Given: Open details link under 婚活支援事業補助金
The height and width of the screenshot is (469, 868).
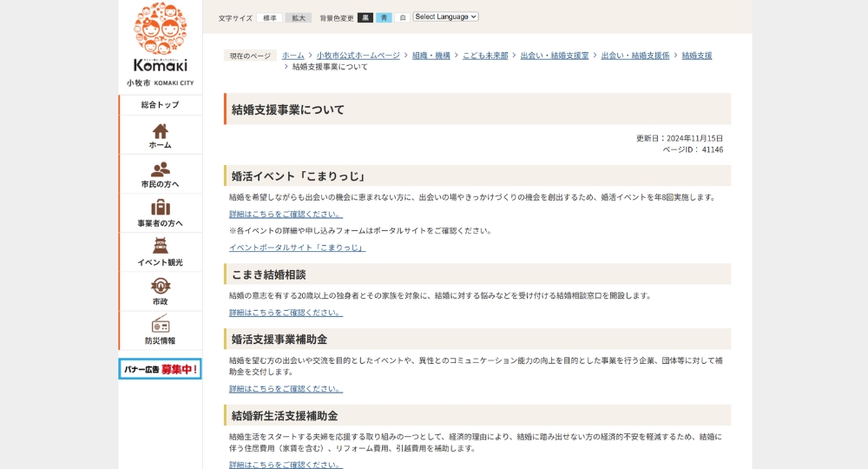Looking at the screenshot, I should coord(286,389).
